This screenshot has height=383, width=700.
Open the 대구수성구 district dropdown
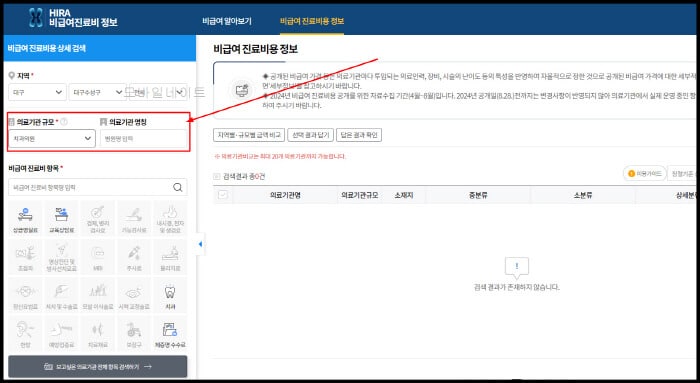coord(97,92)
